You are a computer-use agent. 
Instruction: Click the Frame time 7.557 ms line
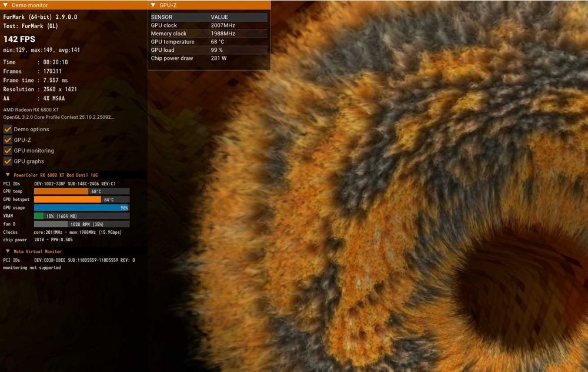click(36, 80)
